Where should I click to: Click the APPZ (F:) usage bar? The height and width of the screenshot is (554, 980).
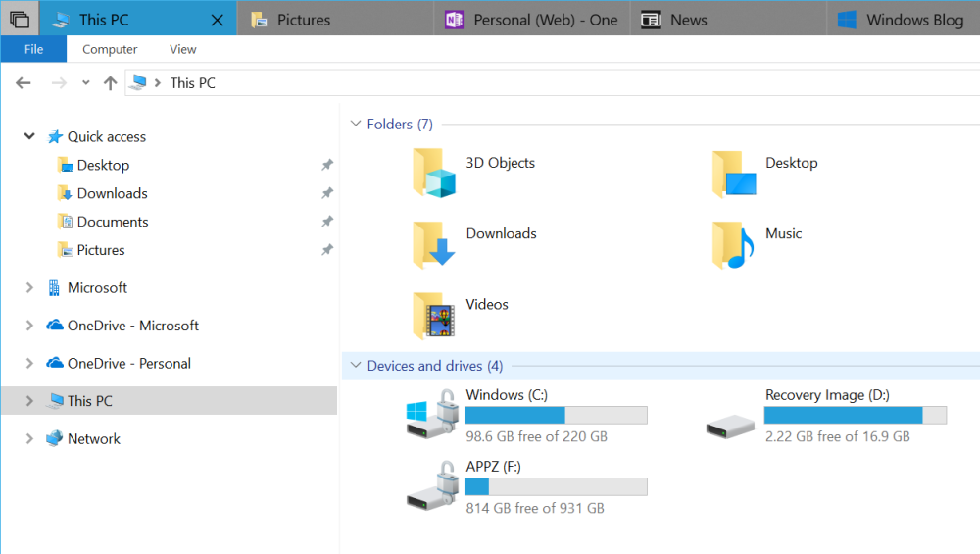click(557, 486)
